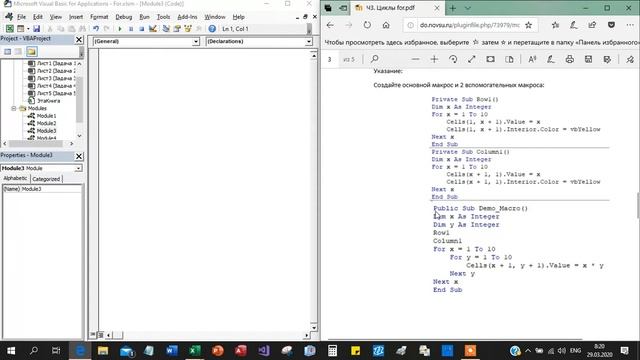The image size is (640, 360).
Task: Open the Insert UserForm dropdown arrow
Action: click(28, 29)
